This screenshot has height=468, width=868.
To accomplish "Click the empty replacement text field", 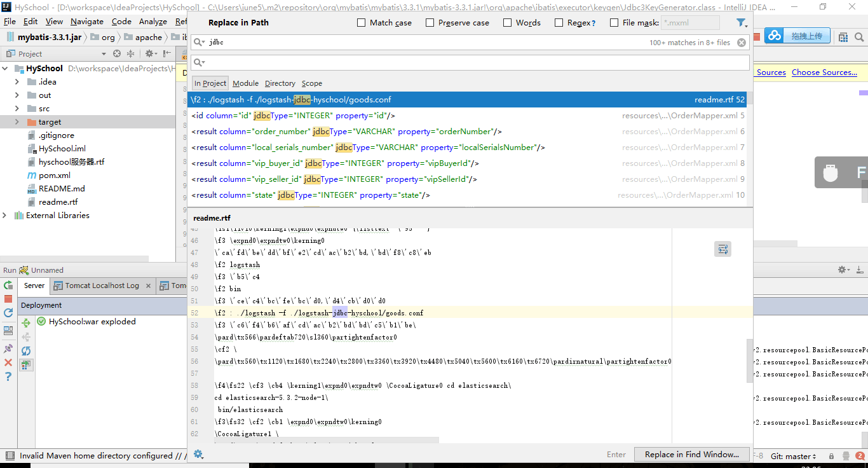I will [470, 62].
